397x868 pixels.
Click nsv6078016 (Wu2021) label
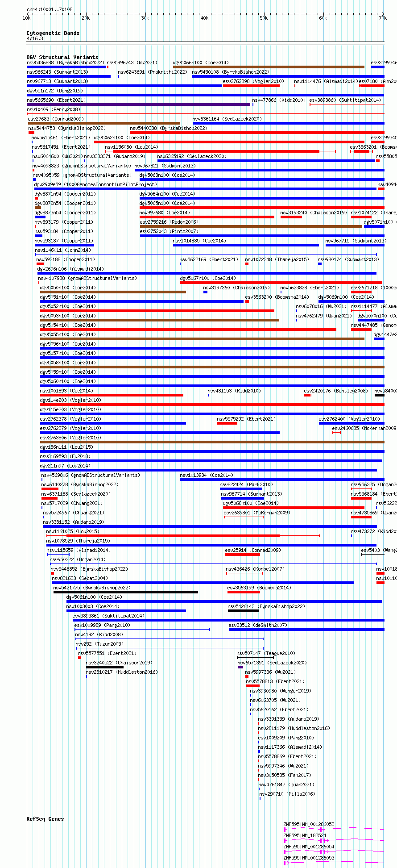(321, 306)
